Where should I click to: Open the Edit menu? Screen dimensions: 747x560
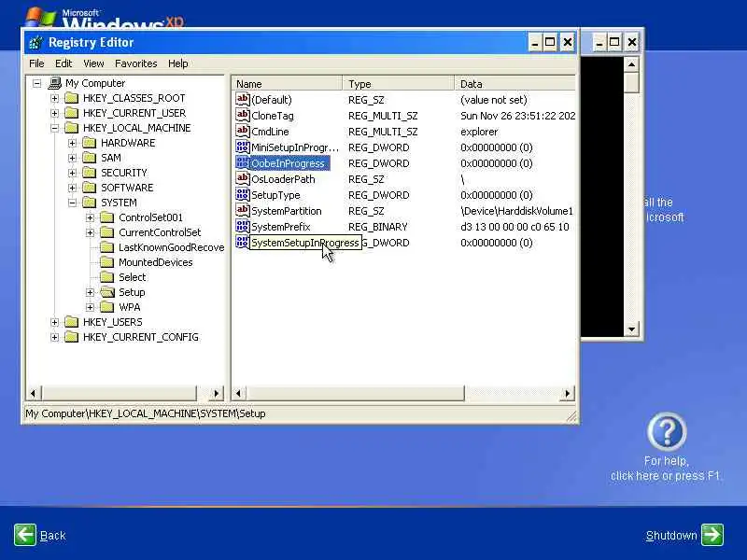[x=63, y=63]
